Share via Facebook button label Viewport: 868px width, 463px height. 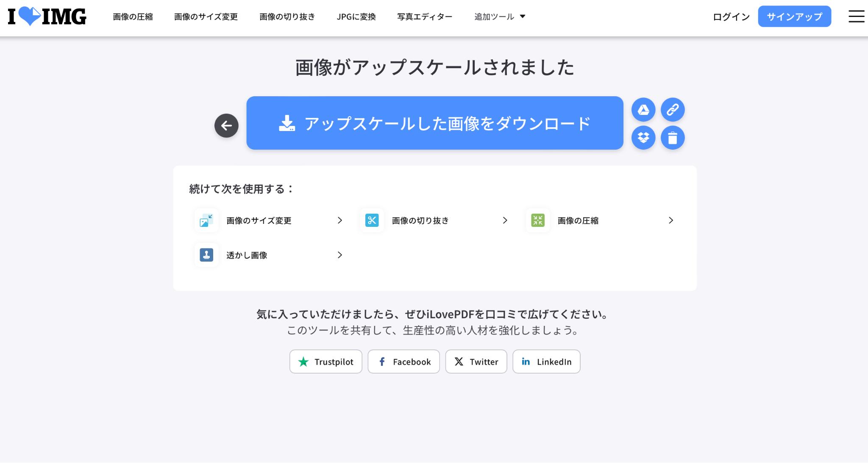(412, 362)
